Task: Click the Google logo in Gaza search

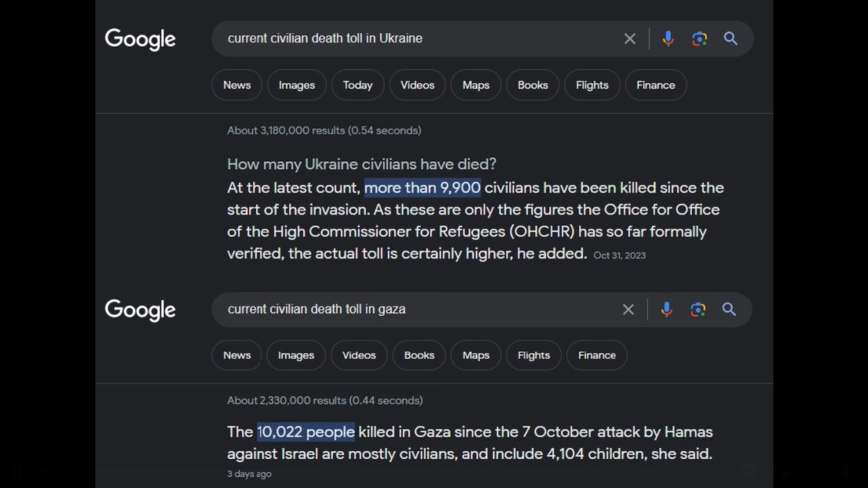Action: [x=140, y=310]
